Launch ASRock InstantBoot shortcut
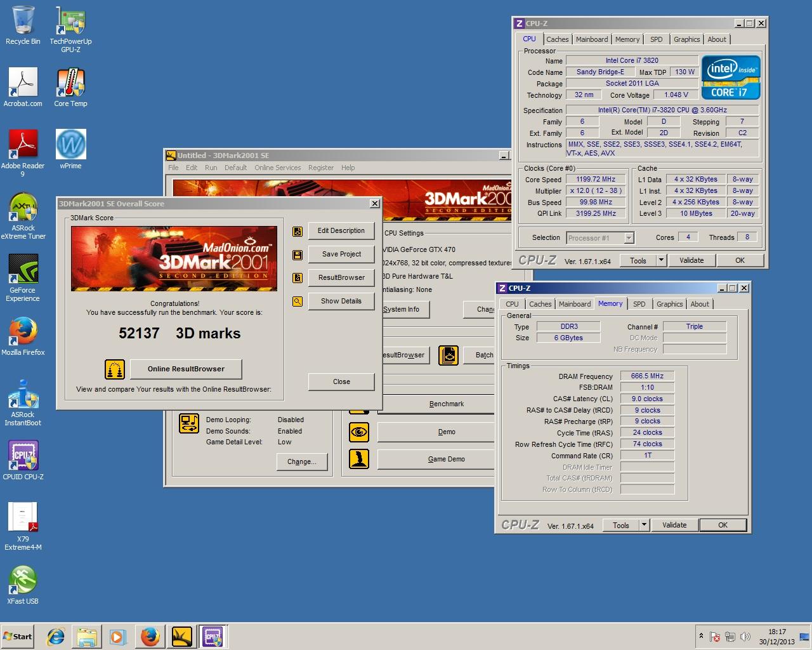This screenshot has width=812, height=650. pos(23,402)
